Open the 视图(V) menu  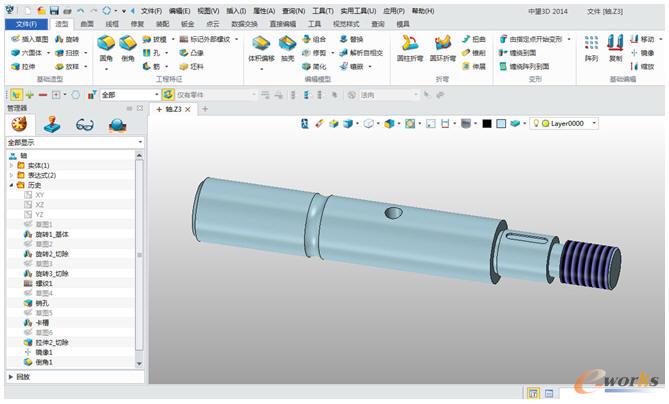coord(208,10)
